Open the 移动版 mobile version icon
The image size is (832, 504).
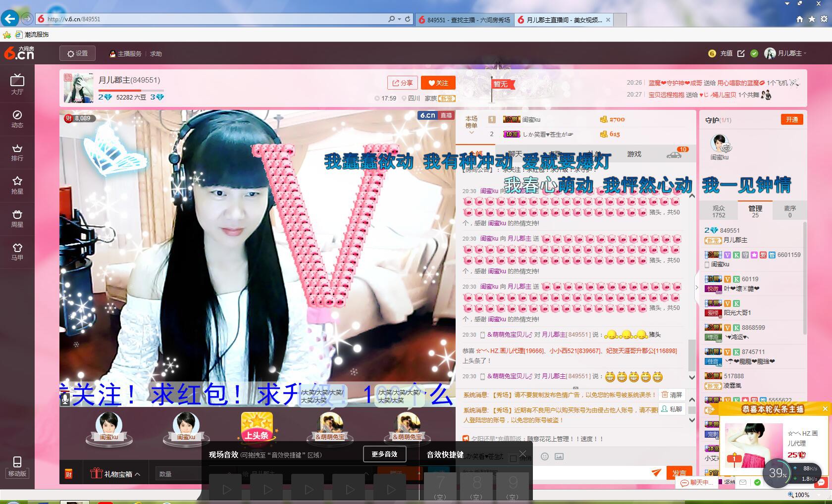(17, 466)
